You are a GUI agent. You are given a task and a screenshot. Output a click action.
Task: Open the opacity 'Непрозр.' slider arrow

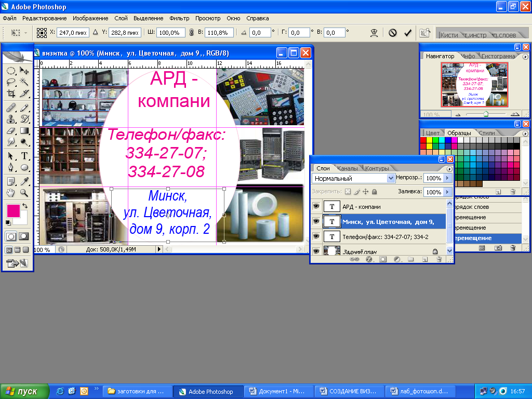(x=447, y=178)
